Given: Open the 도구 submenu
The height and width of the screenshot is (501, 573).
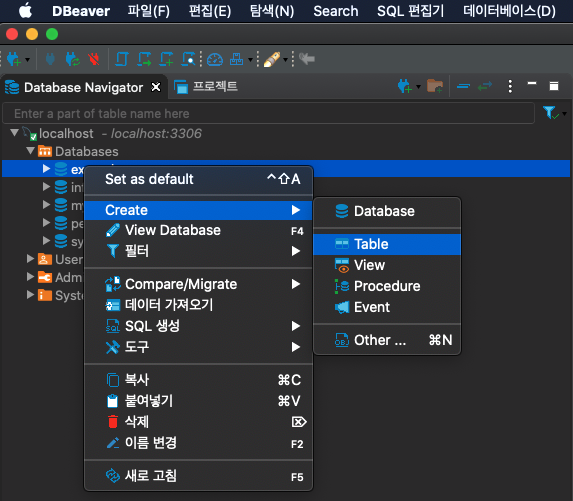Looking at the screenshot, I should [198, 346].
